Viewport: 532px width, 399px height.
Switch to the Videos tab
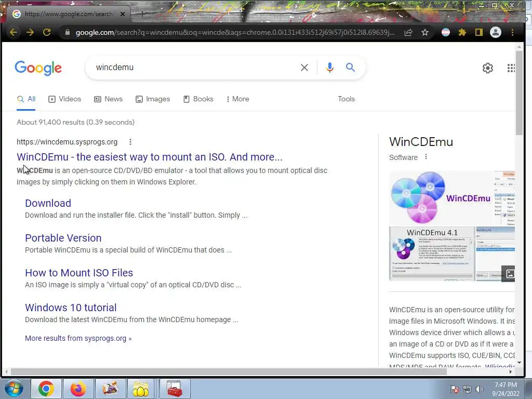coord(65,99)
